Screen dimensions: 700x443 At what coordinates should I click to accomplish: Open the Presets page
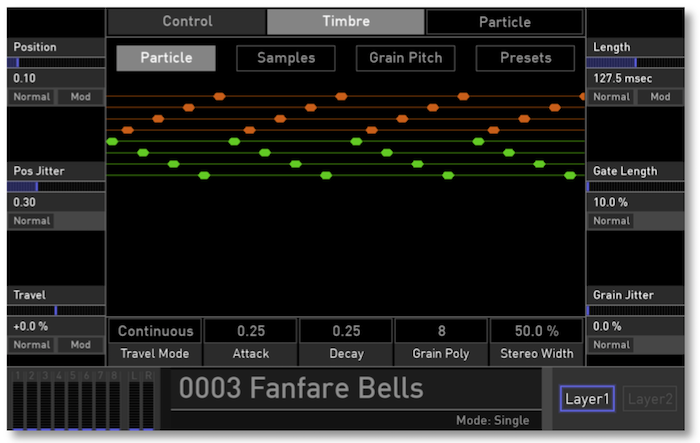525,58
